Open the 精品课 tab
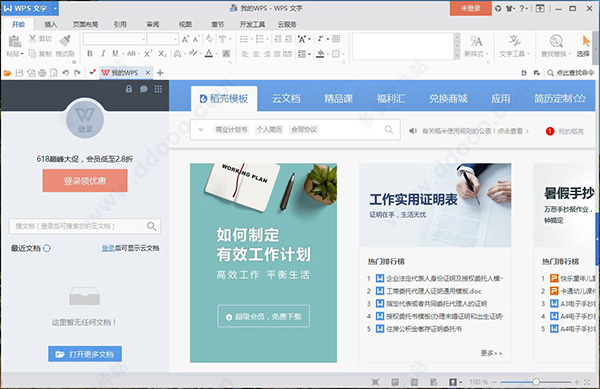The height and width of the screenshot is (389, 600). tap(339, 99)
